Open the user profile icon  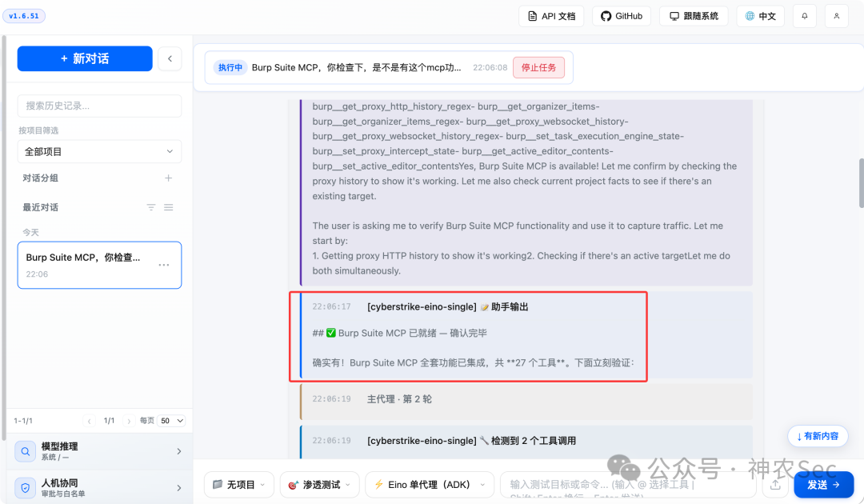(837, 16)
